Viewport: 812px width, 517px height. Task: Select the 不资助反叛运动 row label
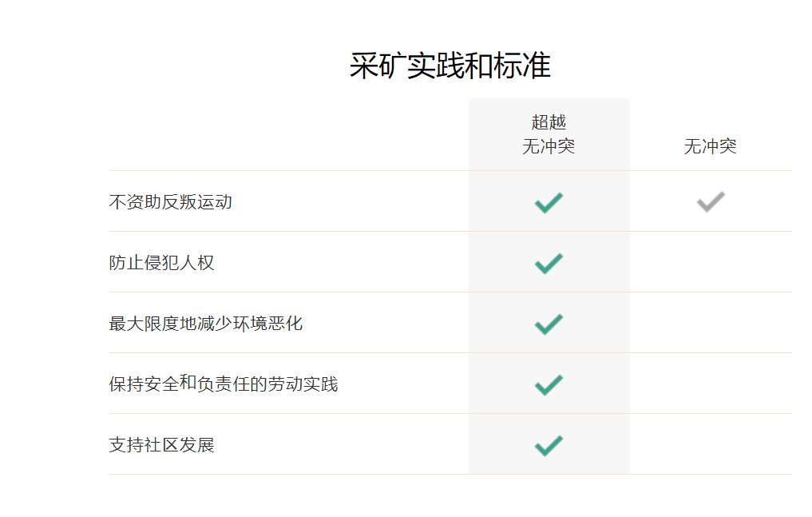click(171, 202)
